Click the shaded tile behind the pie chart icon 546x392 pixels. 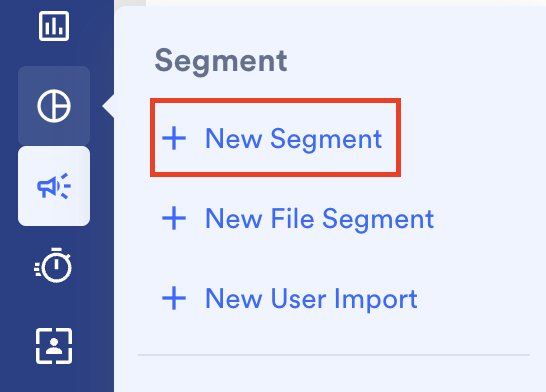[54, 106]
